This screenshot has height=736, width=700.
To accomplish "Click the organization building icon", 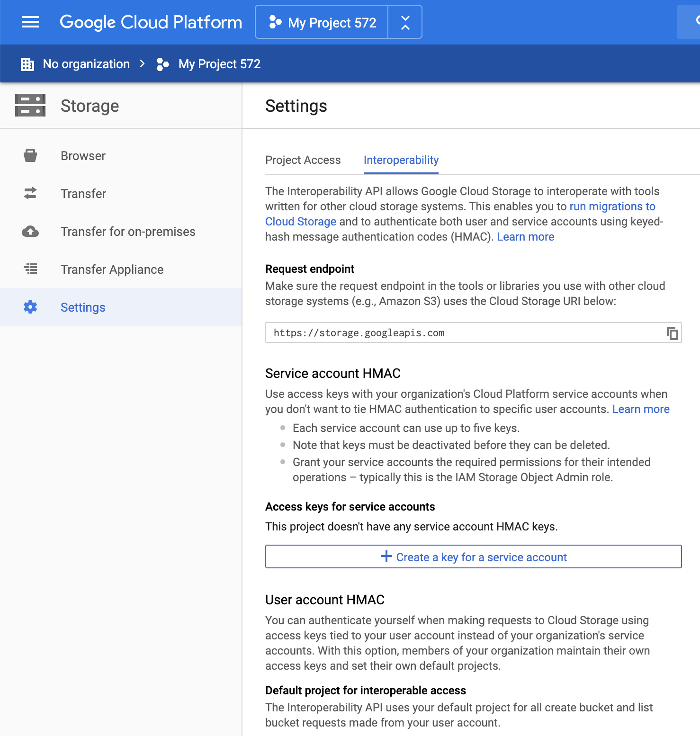I will click(27, 64).
